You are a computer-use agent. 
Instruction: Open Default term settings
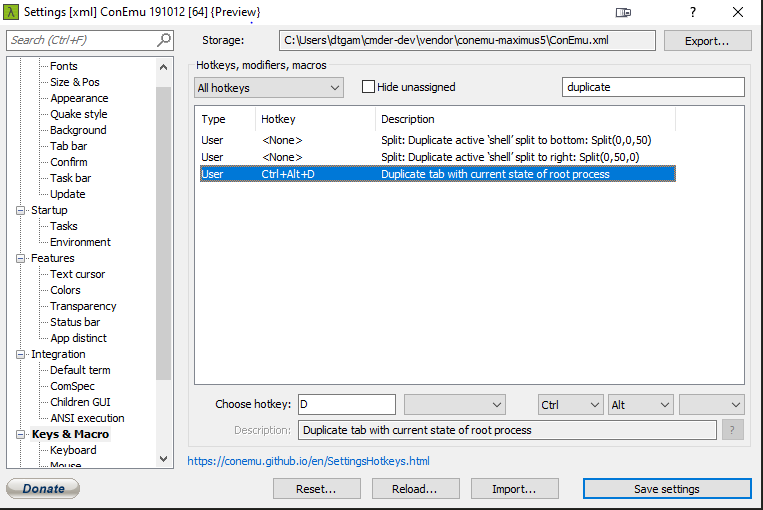[x=80, y=370]
